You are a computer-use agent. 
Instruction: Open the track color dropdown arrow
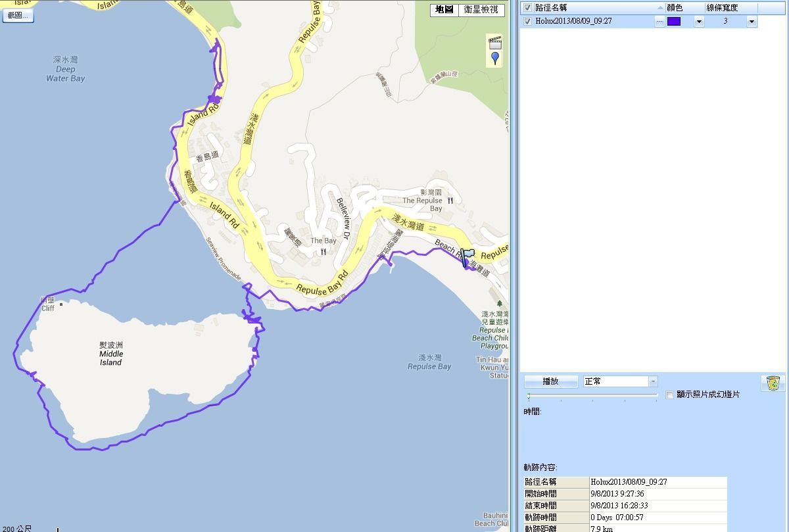pyautogui.click(x=698, y=21)
